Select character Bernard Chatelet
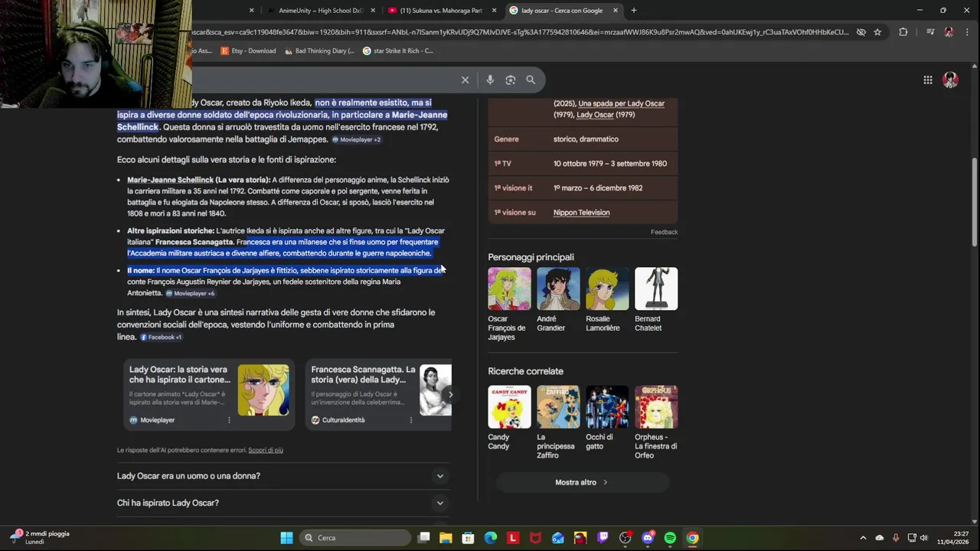 pos(656,299)
